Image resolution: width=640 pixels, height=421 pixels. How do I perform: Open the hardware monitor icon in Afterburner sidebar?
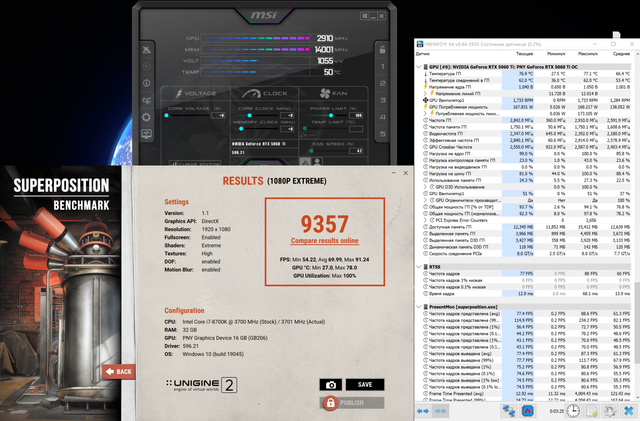pyautogui.click(x=147, y=134)
